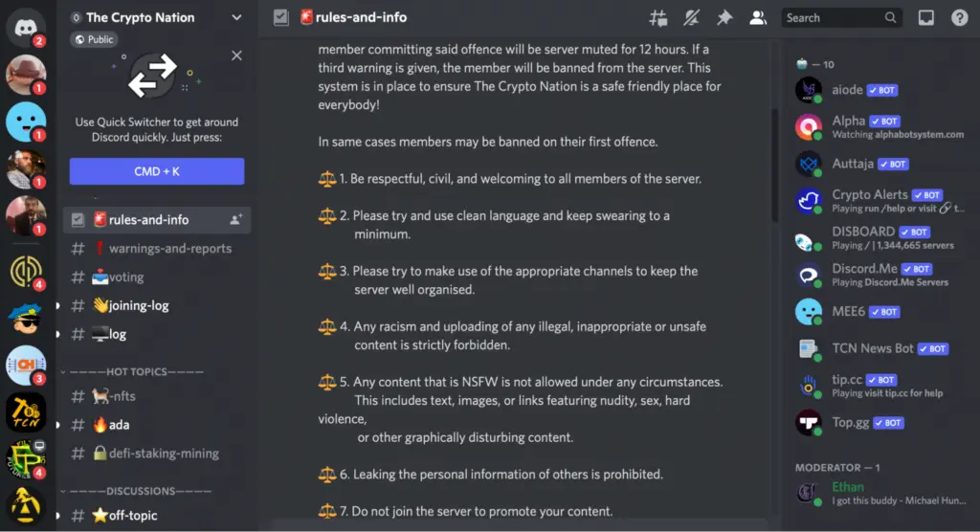Screen dimensions: 980x532
Task: Hide the member list
Action: 757,17
